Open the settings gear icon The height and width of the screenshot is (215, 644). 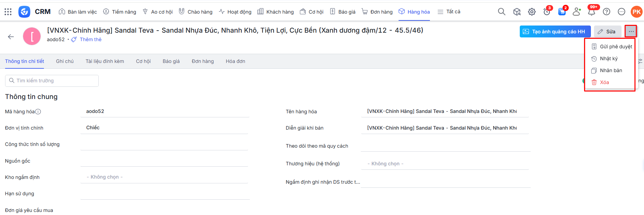[532, 12]
